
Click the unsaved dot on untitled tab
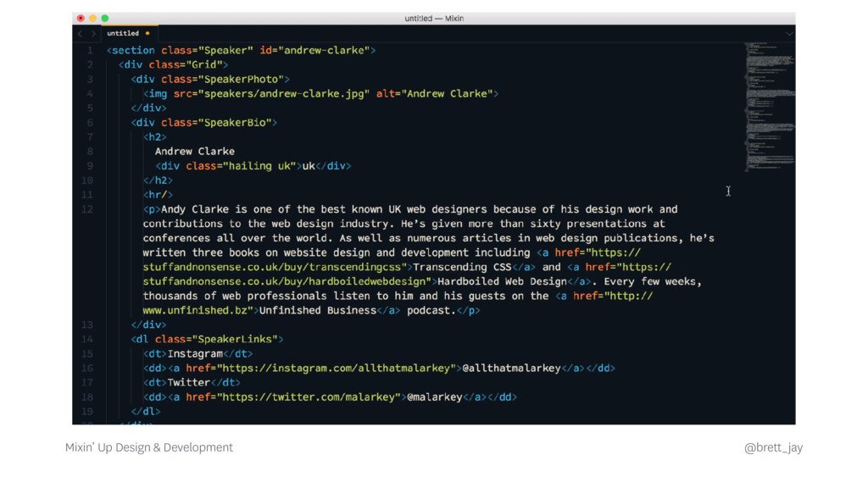(147, 33)
